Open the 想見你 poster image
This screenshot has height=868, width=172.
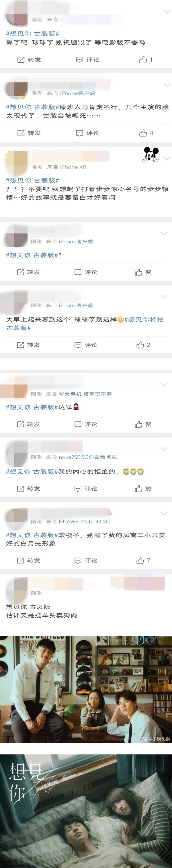click(86, 811)
